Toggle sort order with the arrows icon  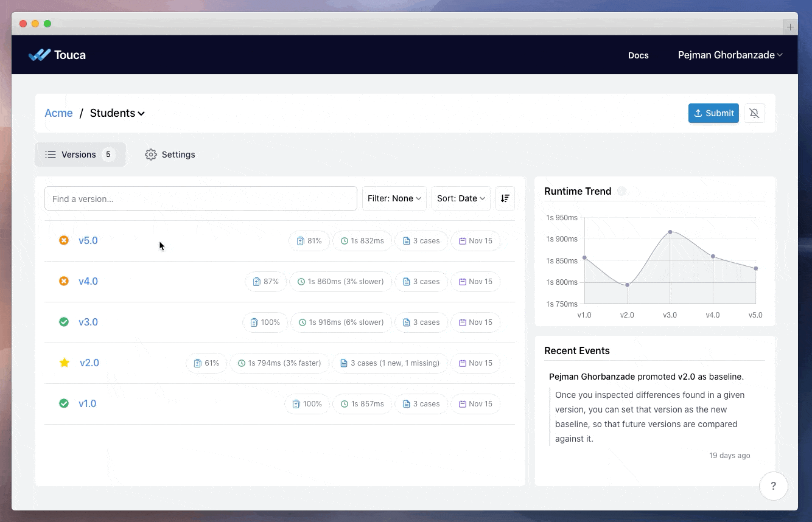click(x=505, y=198)
